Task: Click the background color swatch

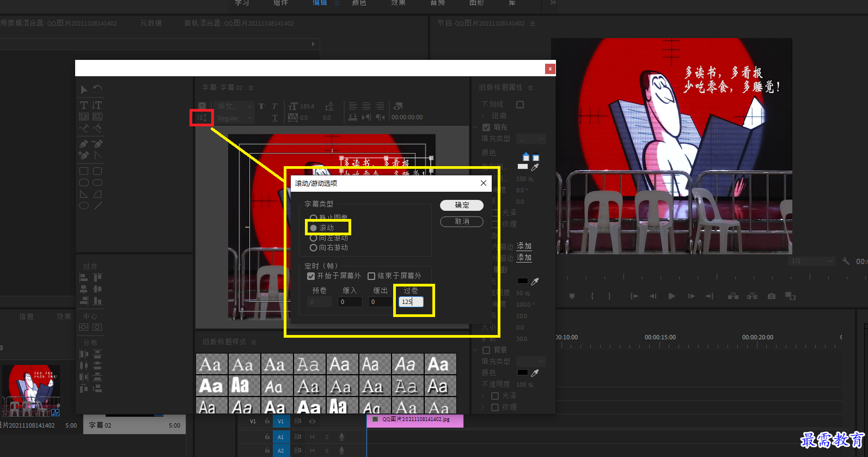Action: point(522,373)
